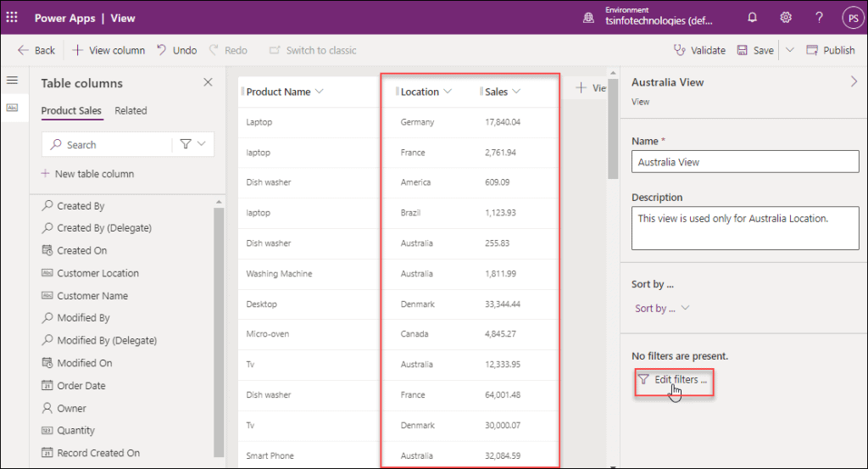
Task: Click the plus View column button beside grid
Action: [x=591, y=88]
